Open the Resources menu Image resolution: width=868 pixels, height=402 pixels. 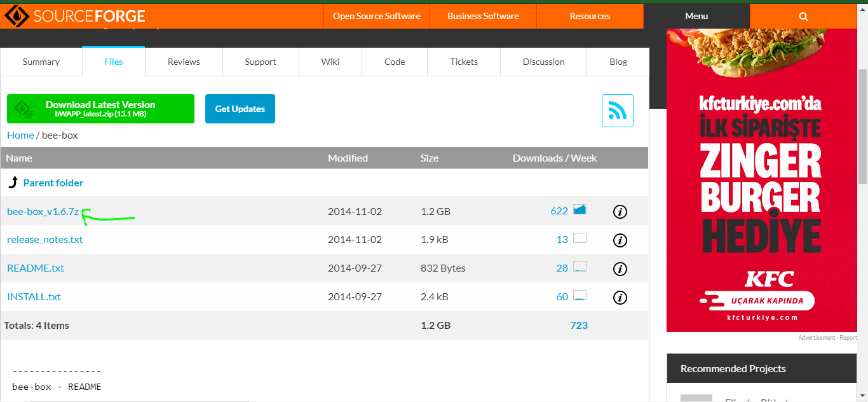coord(590,16)
